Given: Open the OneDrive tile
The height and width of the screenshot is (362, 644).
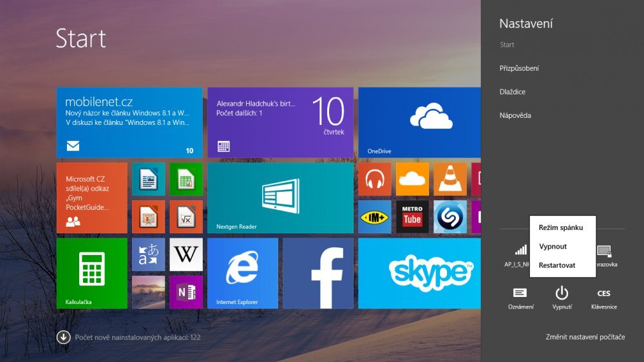Looking at the screenshot, I should pyautogui.click(x=419, y=122).
